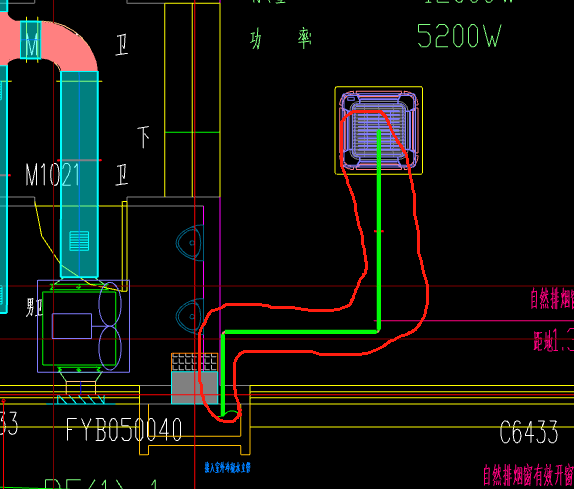
Task: Select the lower urinal fixture symbol
Action: 190,316
